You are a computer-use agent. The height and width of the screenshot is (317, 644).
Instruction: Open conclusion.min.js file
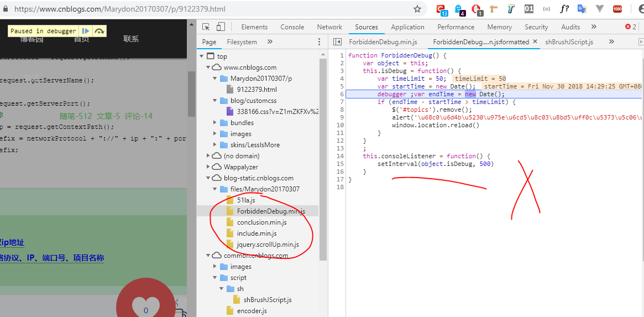point(261,222)
